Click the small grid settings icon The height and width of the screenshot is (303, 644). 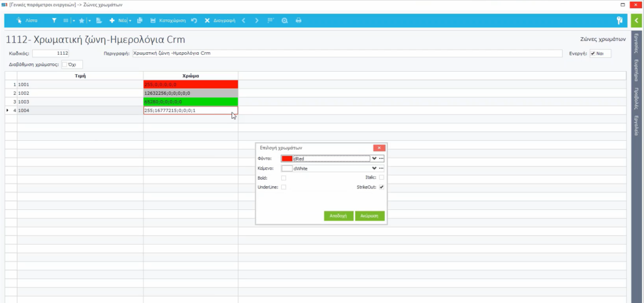tap(270, 20)
